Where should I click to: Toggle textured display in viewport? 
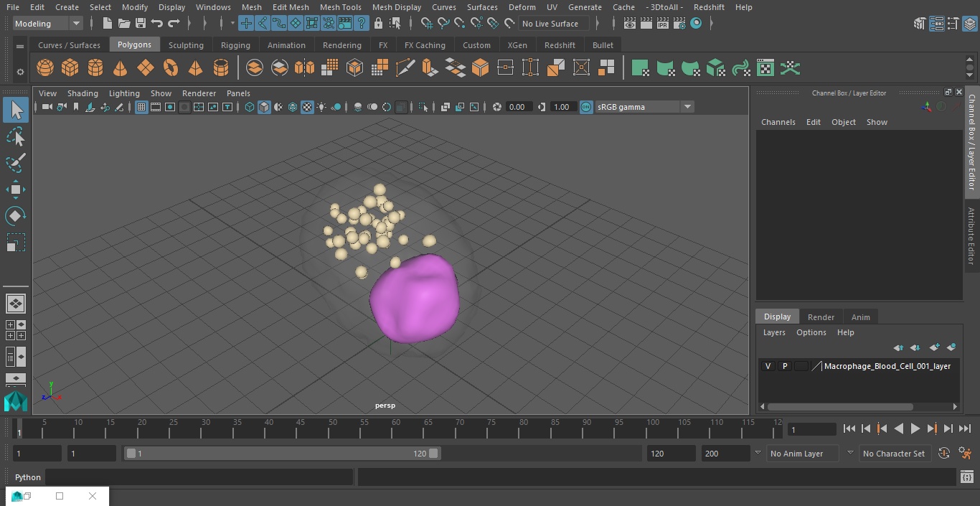(307, 107)
